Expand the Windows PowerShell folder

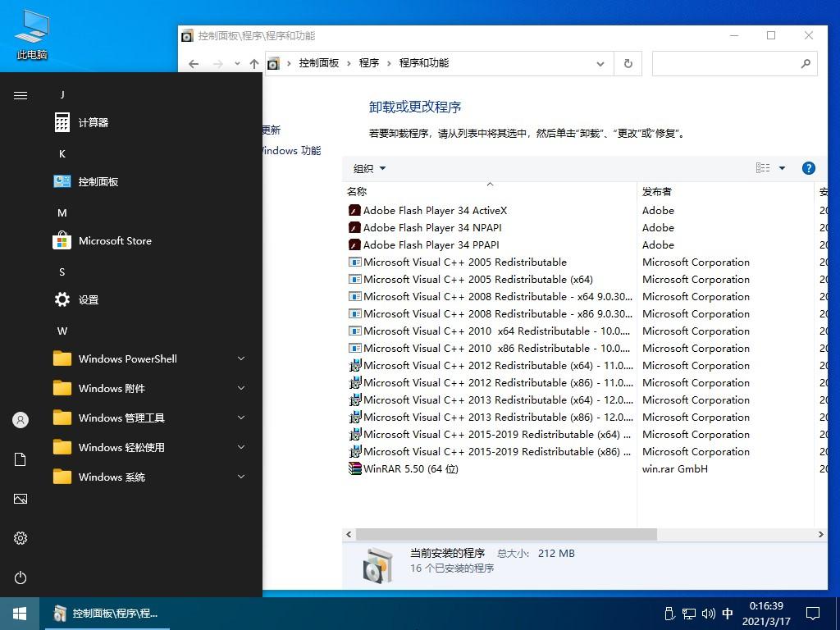149,359
